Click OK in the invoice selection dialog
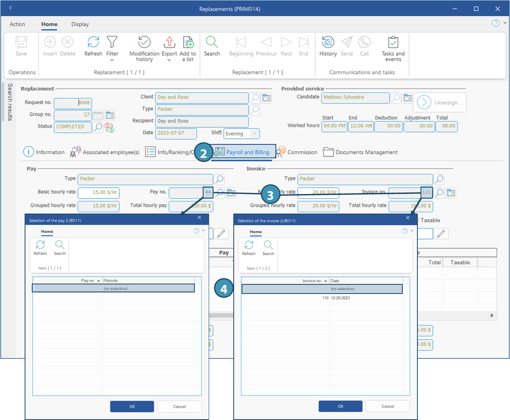The height and width of the screenshot is (420, 510). (340, 406)
